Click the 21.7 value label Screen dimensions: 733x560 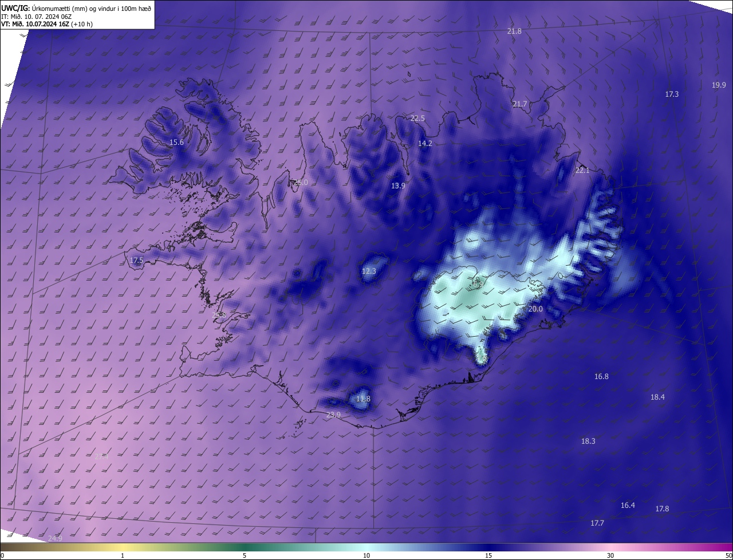click(519, 104)
